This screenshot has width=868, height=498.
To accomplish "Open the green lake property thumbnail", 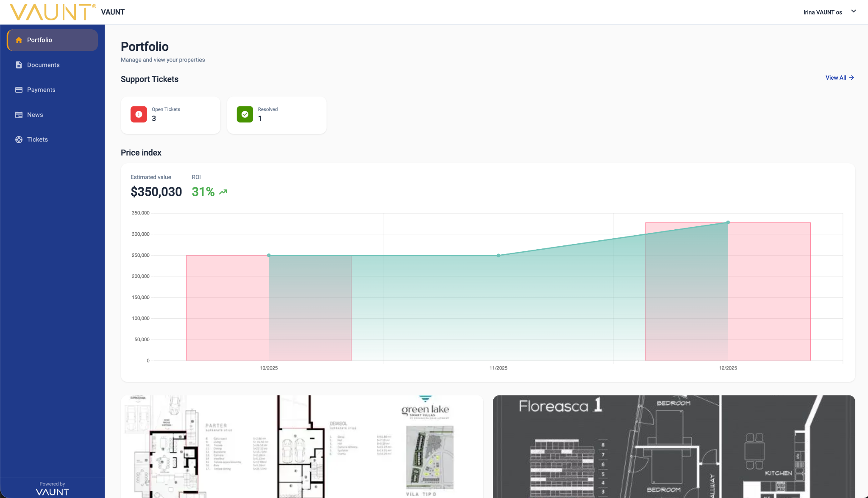I will 302,446.
